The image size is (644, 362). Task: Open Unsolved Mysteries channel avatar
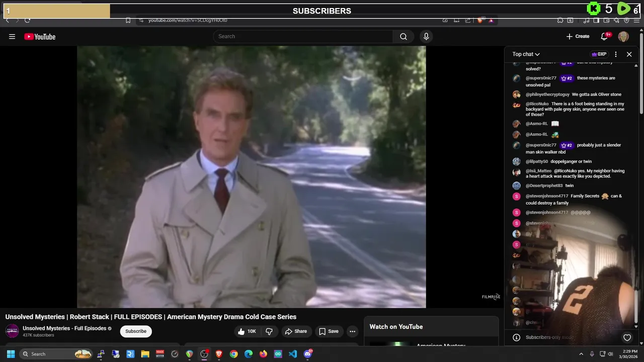pyautogui.click(x=12, y=331)
